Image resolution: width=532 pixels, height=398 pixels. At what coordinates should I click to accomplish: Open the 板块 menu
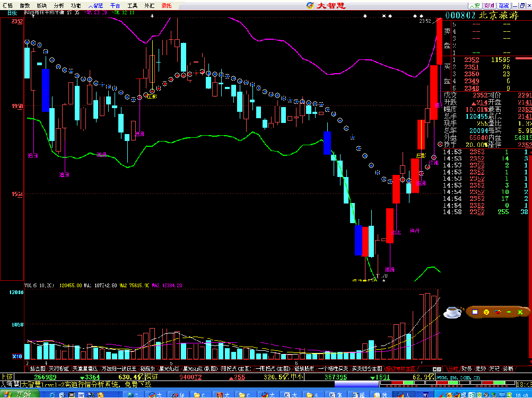[x=42, y=5]
